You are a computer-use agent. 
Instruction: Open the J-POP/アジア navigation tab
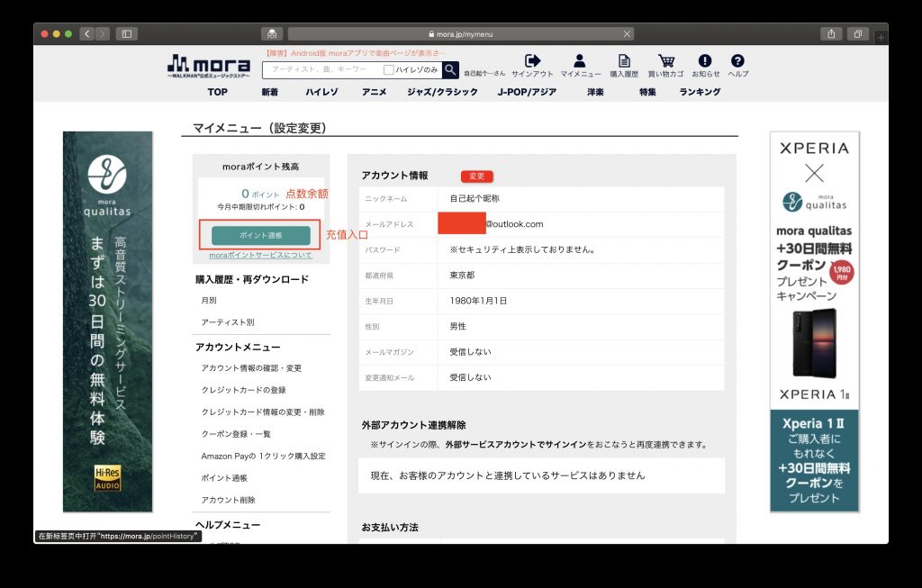pos(527,92)
